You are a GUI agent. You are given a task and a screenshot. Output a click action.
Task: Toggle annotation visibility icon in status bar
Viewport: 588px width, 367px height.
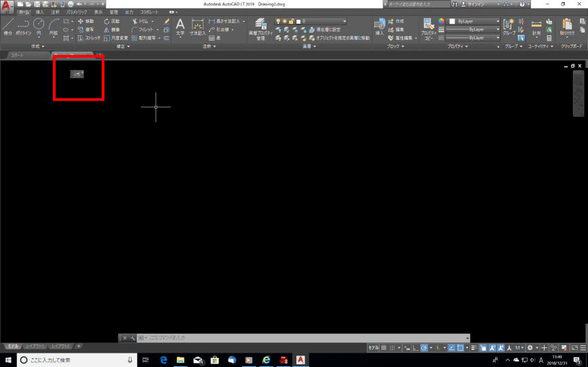492,348
